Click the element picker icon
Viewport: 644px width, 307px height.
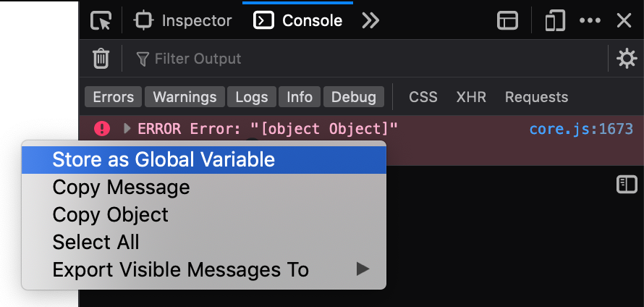[101, 20]
